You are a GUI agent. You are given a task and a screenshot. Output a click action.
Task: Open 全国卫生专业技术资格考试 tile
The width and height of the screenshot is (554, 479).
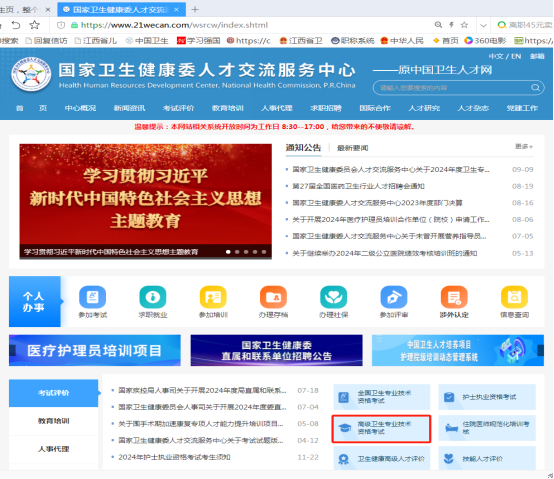coord(382,397)
